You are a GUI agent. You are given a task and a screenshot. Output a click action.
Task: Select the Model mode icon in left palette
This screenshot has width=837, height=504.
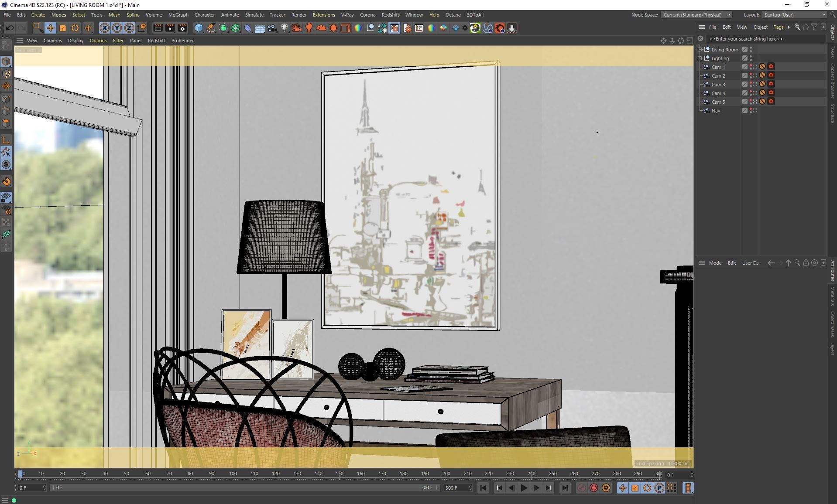coord(6,61)
